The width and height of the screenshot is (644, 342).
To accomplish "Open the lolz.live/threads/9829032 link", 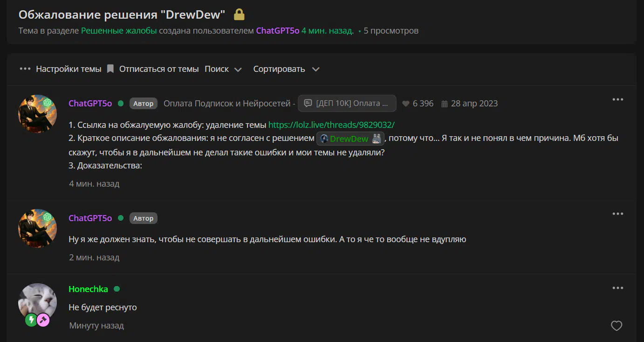I will coord(331,125).
